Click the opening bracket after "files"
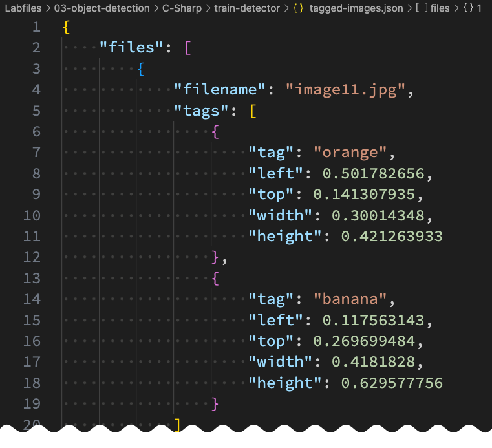 click(x=188, y=48)
